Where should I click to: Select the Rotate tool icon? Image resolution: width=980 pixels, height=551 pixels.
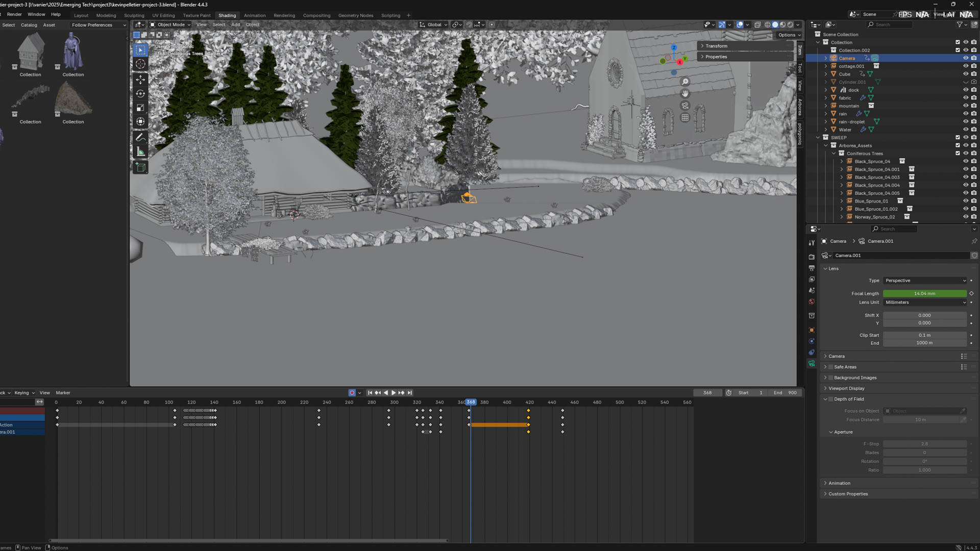click(x=140, y=93)
